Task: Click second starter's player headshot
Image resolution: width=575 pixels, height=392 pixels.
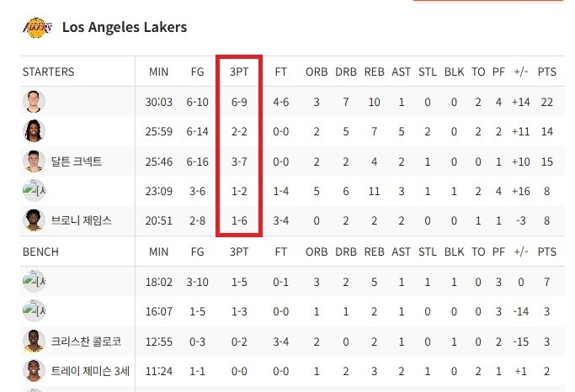Action: pos(34,131)
